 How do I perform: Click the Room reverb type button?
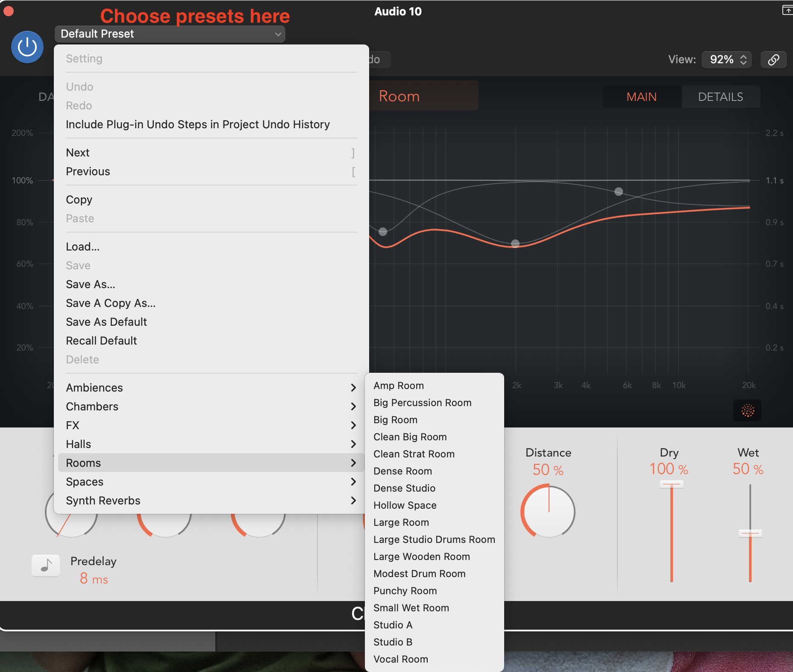(x=423, y=96)
